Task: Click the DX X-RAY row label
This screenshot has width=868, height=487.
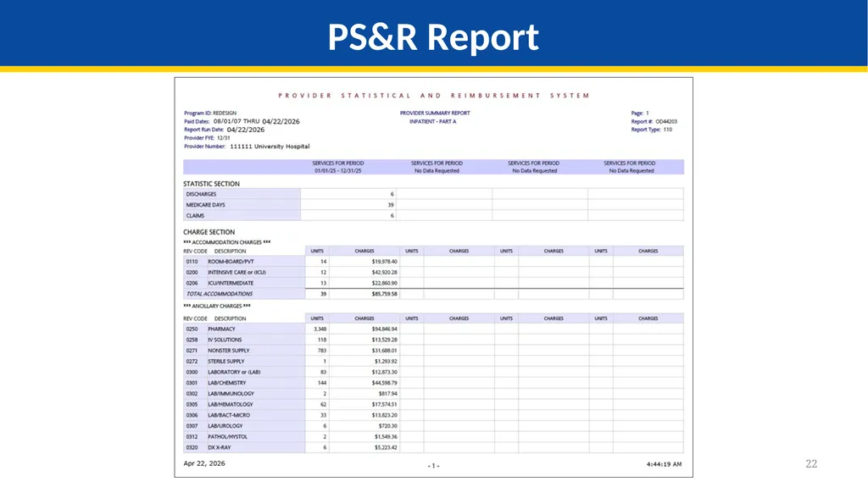Action: [220, 448]
